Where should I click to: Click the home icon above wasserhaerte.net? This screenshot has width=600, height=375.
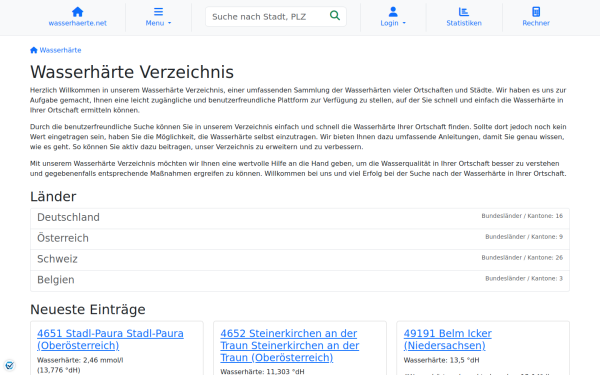click(77, 12)
